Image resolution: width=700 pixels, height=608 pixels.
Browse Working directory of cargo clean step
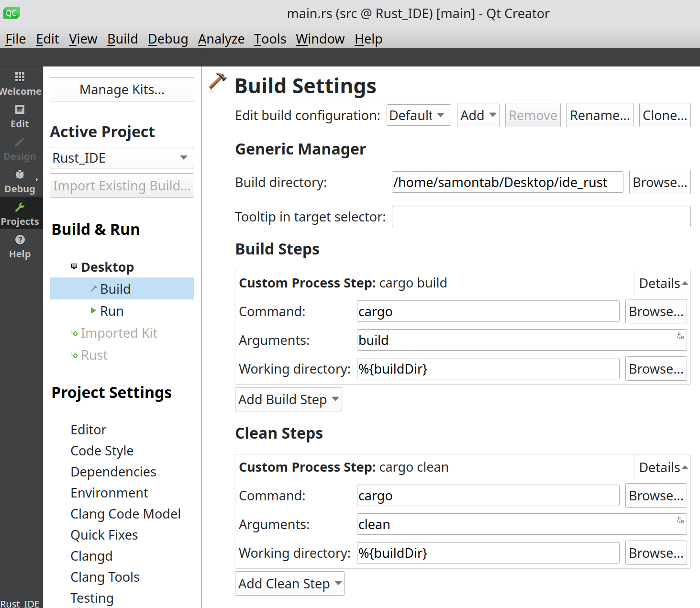point(656,553)
